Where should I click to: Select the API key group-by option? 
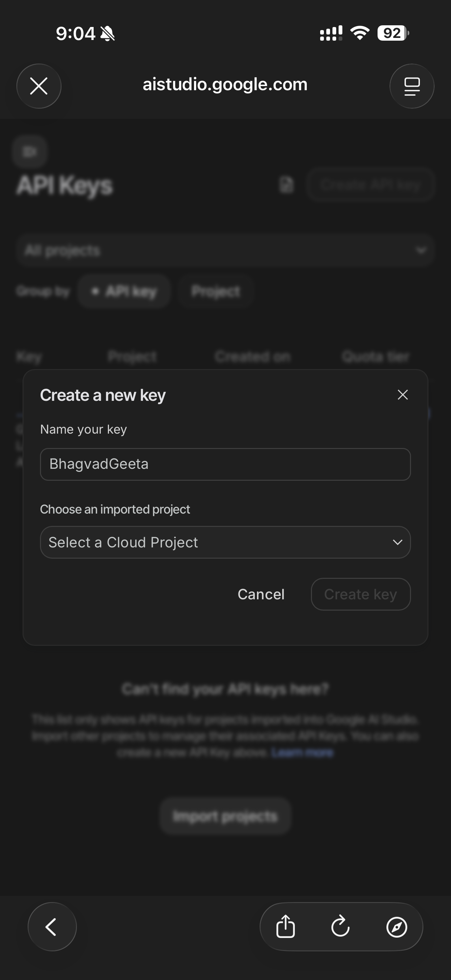click(124, 291)
